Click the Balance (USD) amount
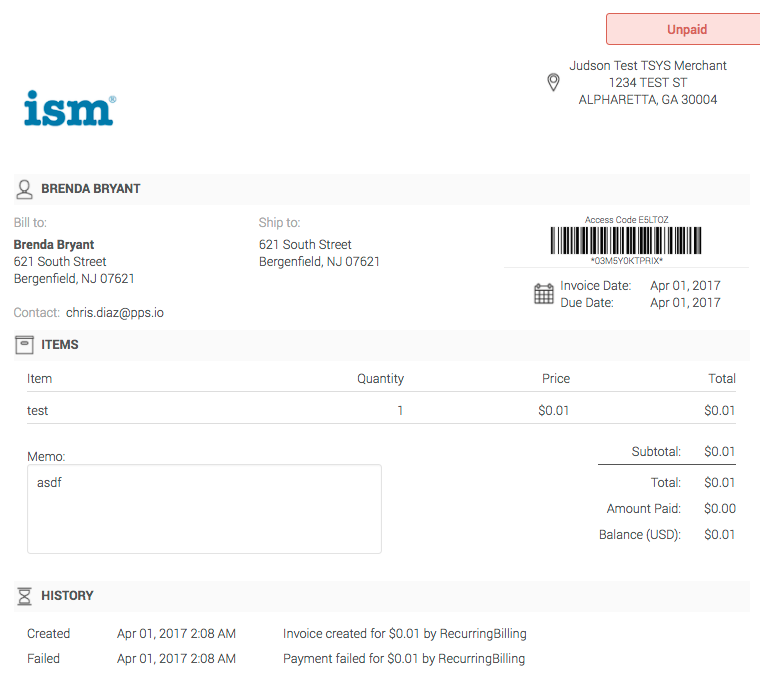 pos(719,535)
